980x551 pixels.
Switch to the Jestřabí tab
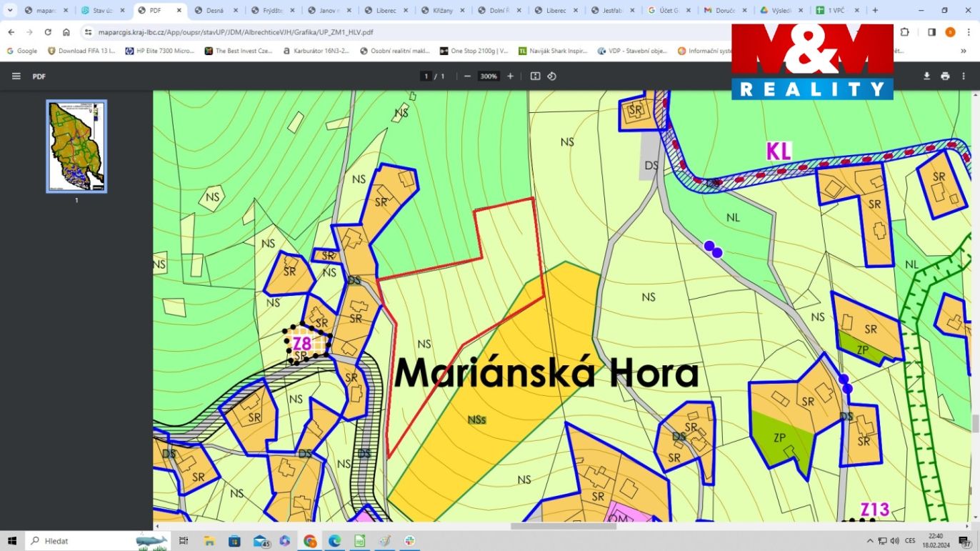pos(611,11)
